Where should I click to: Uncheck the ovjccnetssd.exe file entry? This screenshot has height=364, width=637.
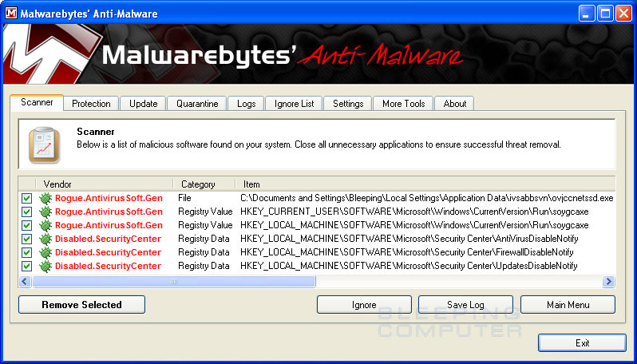[26, 198]
